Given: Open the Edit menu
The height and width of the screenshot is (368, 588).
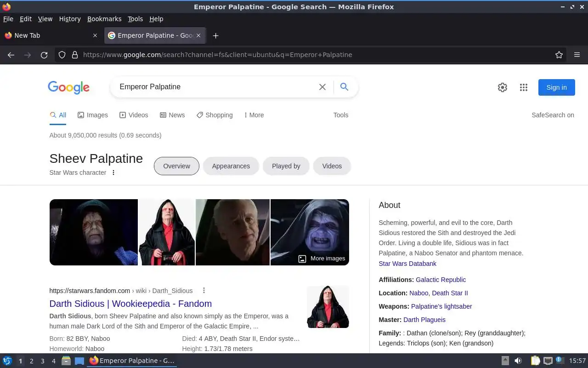Looking at the screenshot, I should pos(26,19).
